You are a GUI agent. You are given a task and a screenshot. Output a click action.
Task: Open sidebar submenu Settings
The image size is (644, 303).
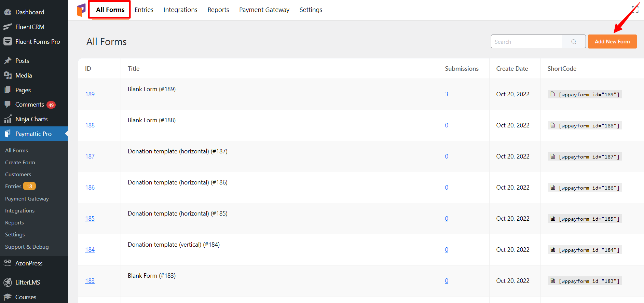(15, 234)
